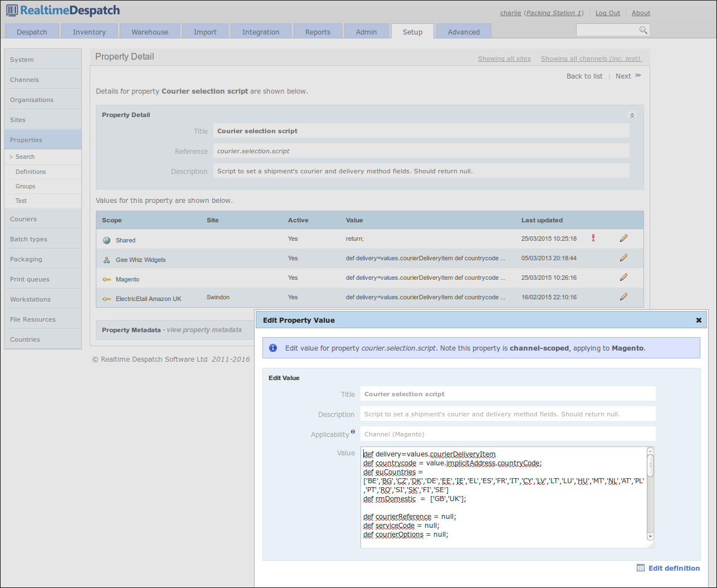Screen dimensions: 717x588
Task: Click the Edit definition list icon
Action: (641, 568)
